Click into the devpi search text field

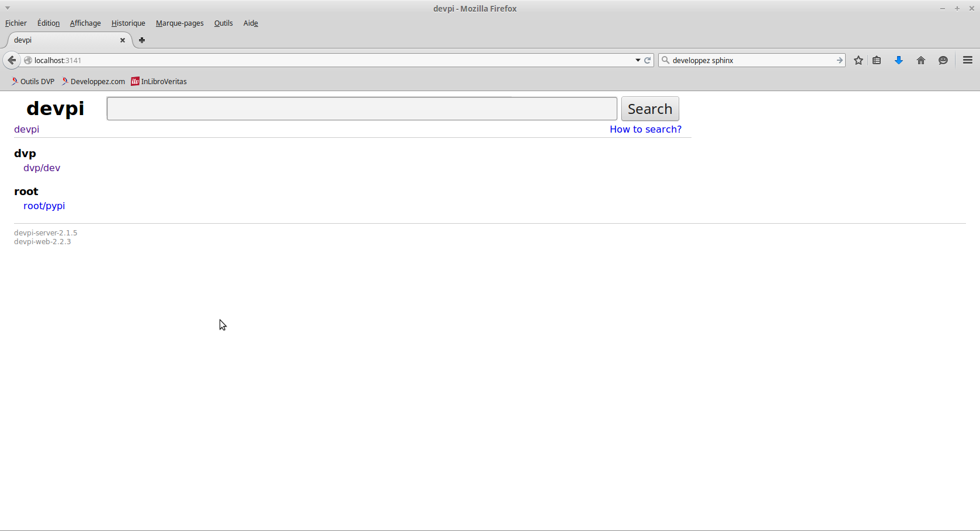coord(362,109)
